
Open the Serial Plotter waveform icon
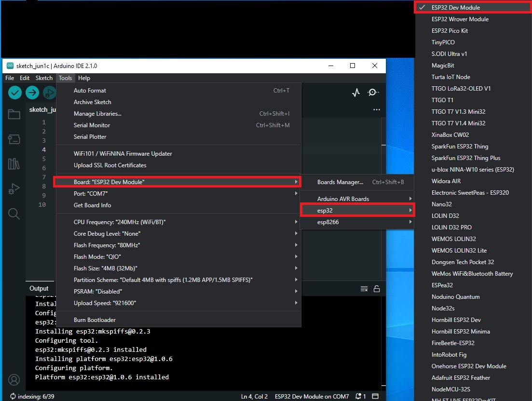click(355, 93)
